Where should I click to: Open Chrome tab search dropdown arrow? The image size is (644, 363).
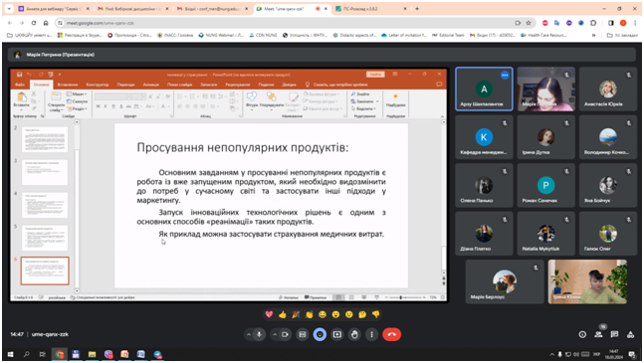[x=9, y=9]
